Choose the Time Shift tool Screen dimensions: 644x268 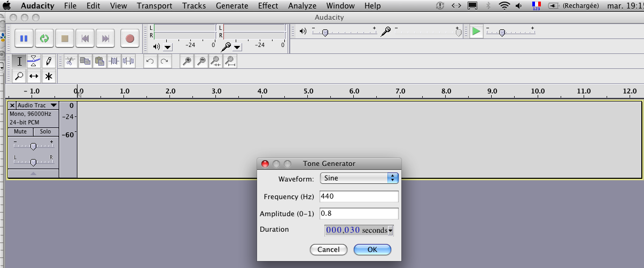pyautogui.click(x=34, y=76)
